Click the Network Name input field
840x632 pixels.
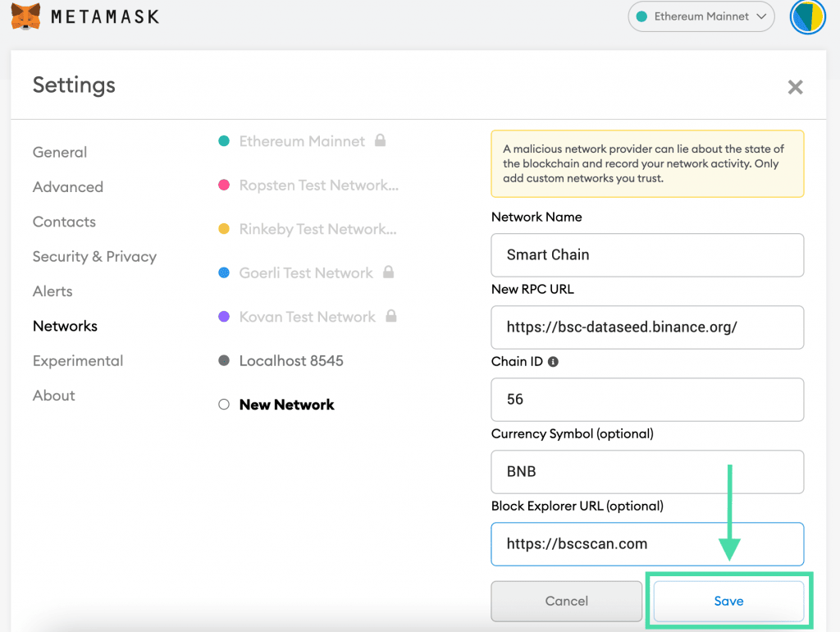click(647, 255)
